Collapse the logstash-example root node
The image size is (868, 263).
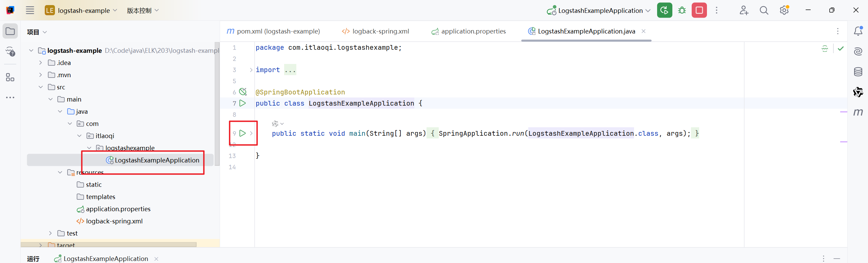(x=31, y=50)
